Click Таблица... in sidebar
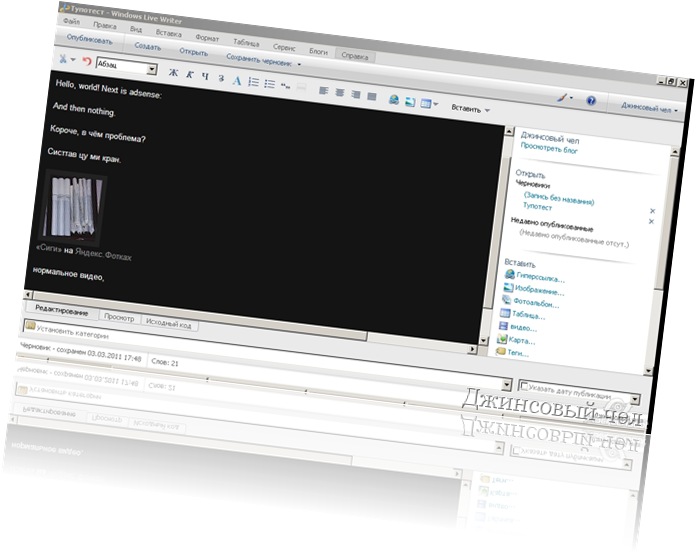This screenshot has height=554, width=696. tap(528, 315)
